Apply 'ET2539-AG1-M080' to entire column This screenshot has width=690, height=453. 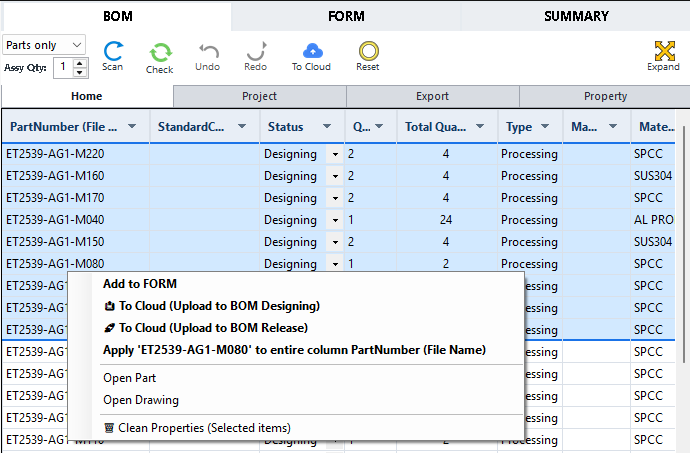294,350
